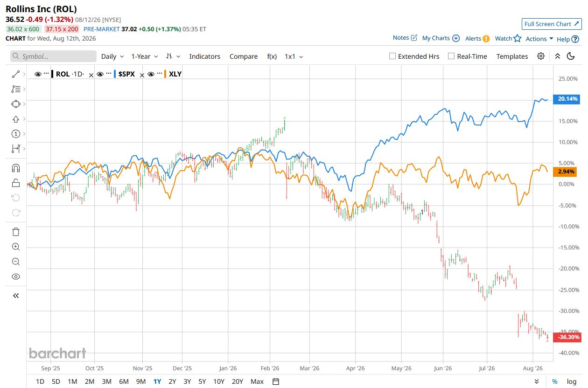This screenshot has width=588, height=388.
Task: Open the 1x1 grid layout dropdown
Action: (294, 56)
